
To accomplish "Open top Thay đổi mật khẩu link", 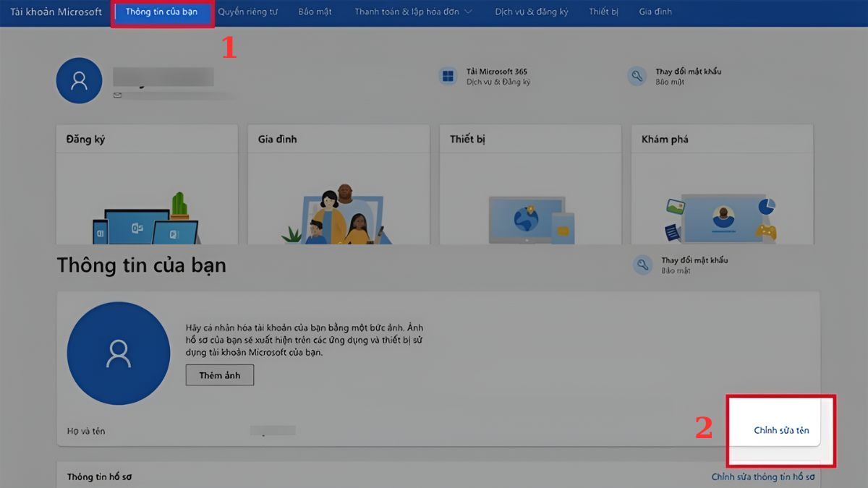I will click(688, 72).
